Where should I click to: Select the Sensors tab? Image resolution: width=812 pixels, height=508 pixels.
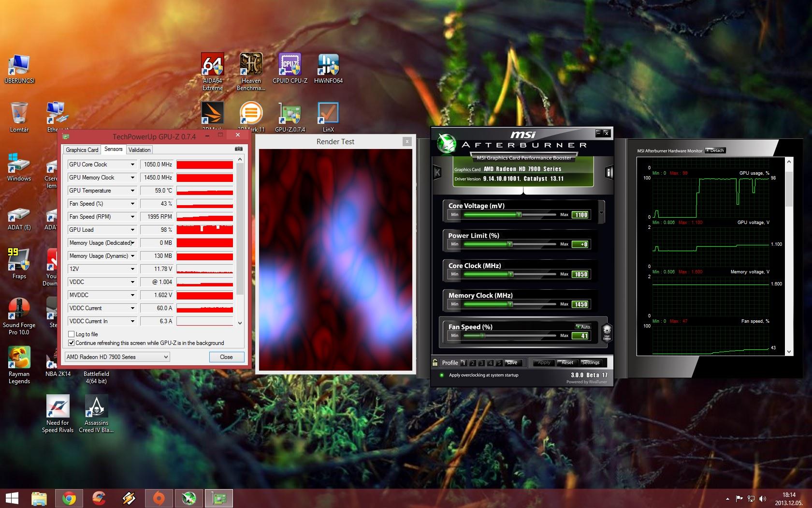point(114,149)
